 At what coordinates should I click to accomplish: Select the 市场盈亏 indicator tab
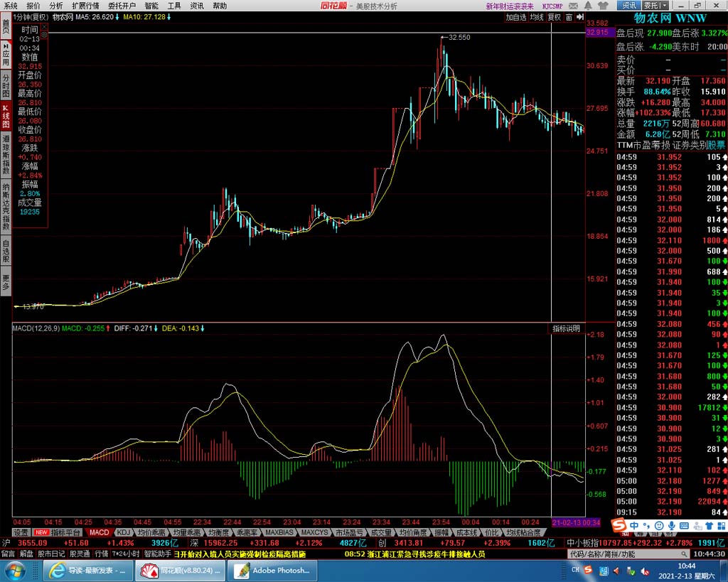click(x=349, y=532)
